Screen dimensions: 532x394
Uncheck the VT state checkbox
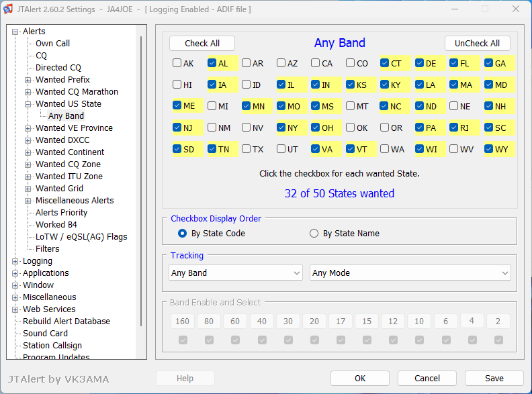[350, 149]
